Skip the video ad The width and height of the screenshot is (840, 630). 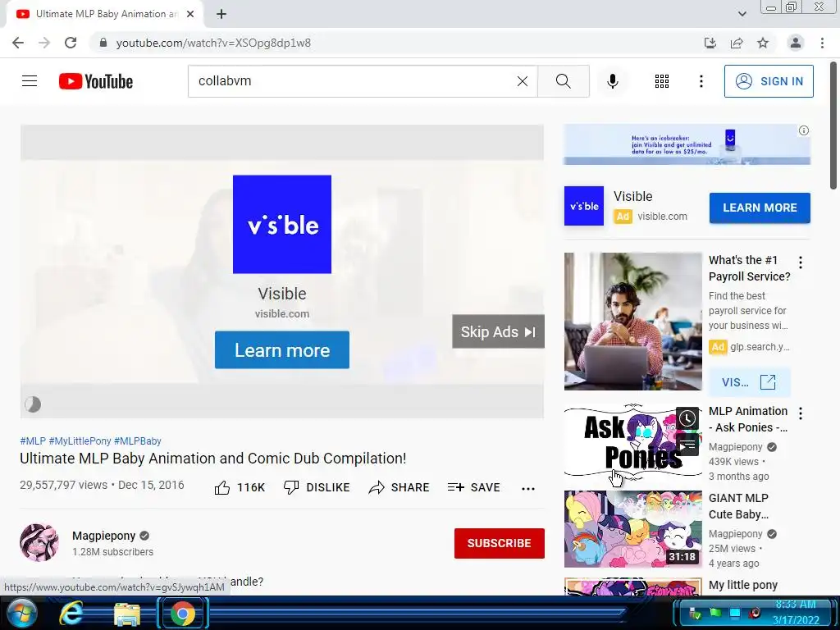498,331
